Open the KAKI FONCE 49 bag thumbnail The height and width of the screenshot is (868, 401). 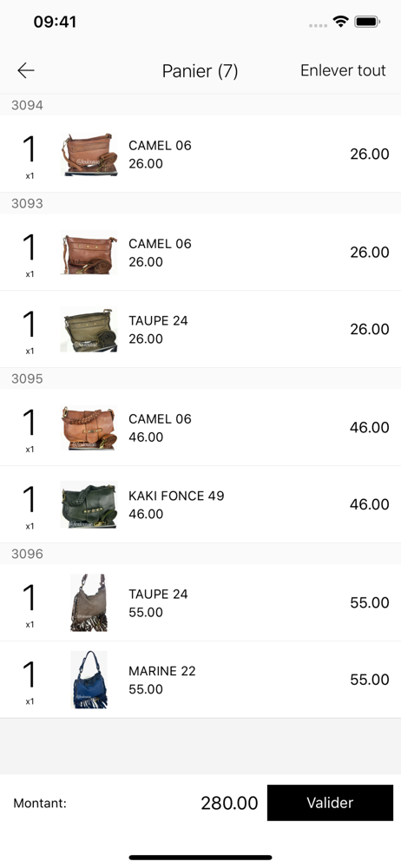coord(89,504)
